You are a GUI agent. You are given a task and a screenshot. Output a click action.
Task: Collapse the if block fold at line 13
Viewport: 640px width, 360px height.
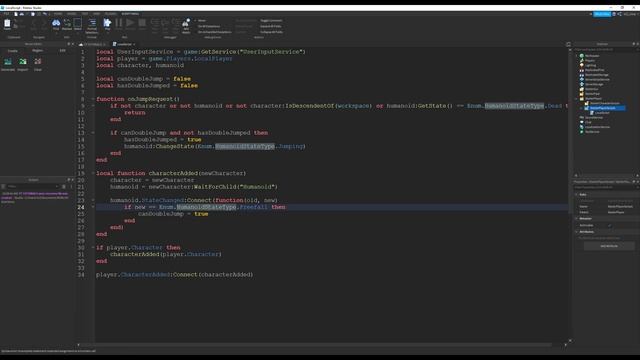tap(93, 133)
